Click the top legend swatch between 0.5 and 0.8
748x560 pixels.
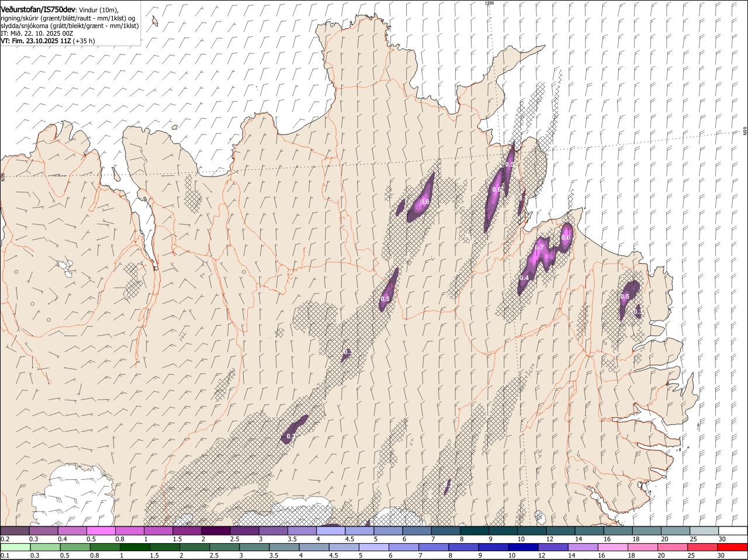[101, 531]
